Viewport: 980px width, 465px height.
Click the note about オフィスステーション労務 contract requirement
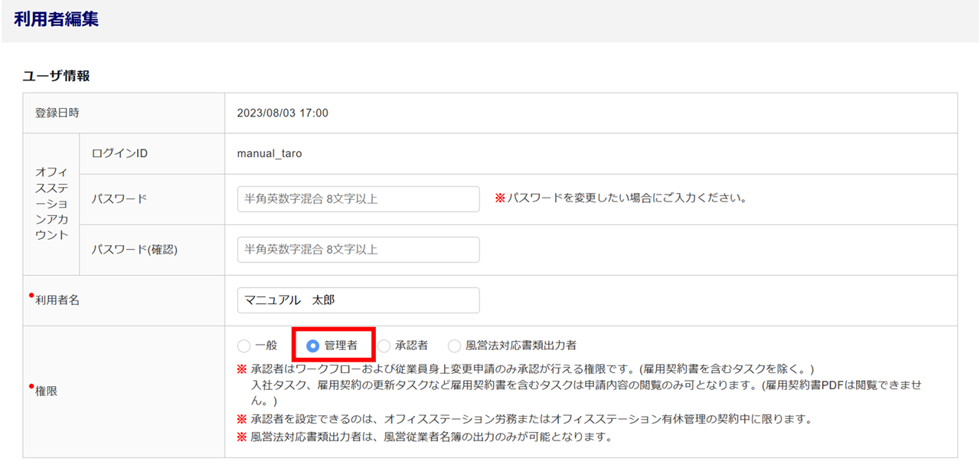pyautogui.click(x=528, y=420)
